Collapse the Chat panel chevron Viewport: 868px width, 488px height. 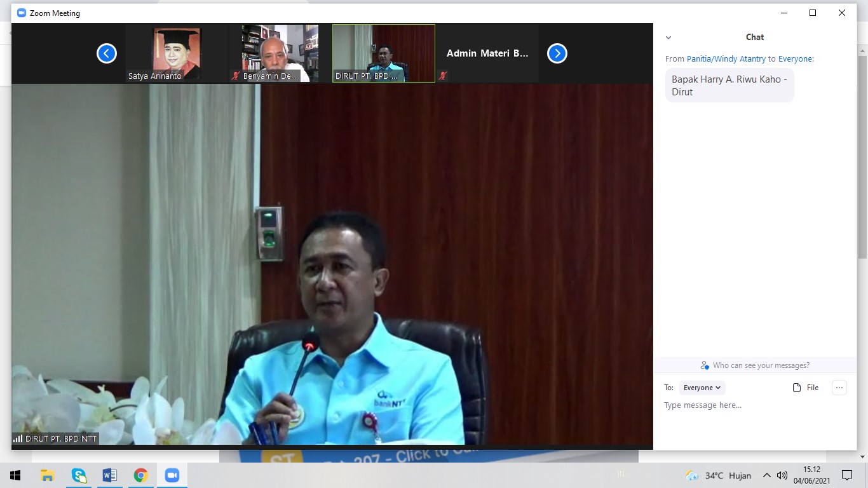coord(668,37)
